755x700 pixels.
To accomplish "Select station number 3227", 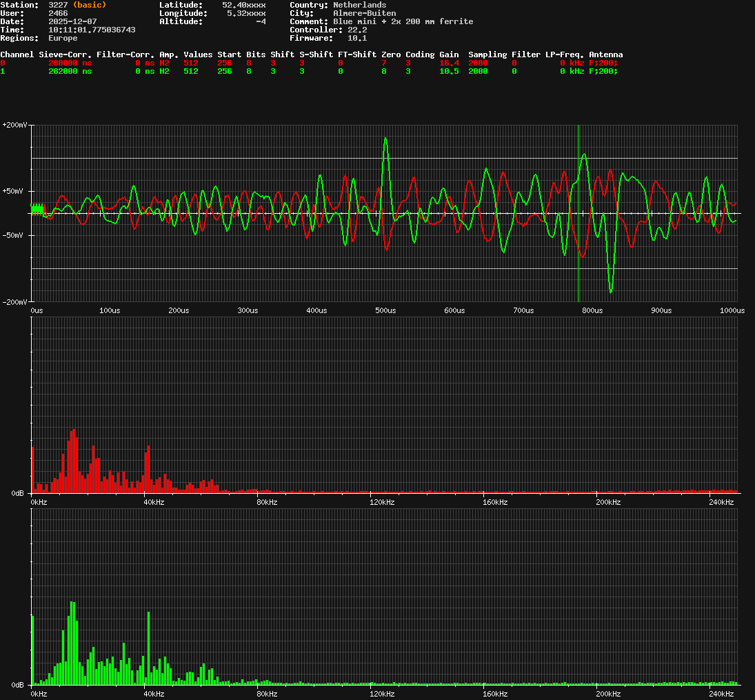I will [x=58, y=5].
